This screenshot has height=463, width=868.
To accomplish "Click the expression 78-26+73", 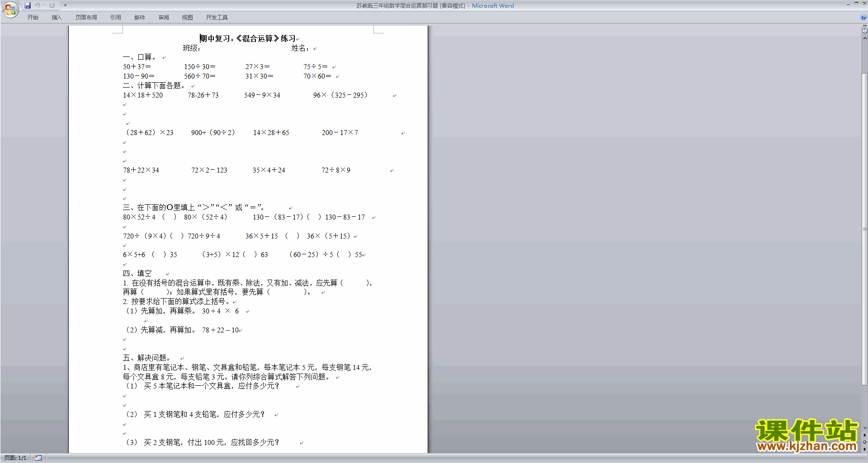I will [203, 95].
